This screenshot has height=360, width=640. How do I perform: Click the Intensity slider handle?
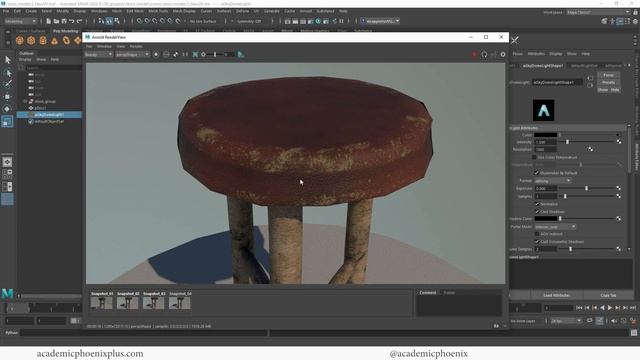(567, 142)
